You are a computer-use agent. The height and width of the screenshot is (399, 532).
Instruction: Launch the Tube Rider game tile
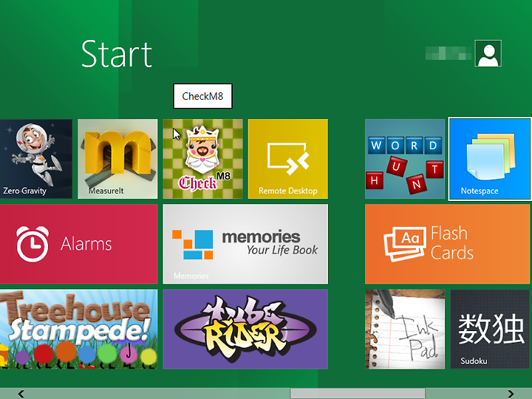(x=245, y=329)
